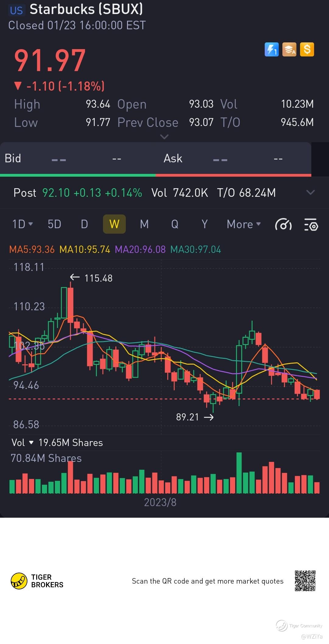Tap the 89.21 low price marker
Screen dimensions: 329x644
pyautogui.click(x=187, y=417)
